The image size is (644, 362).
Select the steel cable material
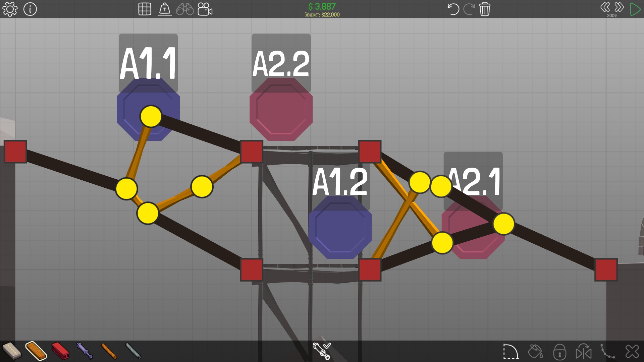pos(133,351)
